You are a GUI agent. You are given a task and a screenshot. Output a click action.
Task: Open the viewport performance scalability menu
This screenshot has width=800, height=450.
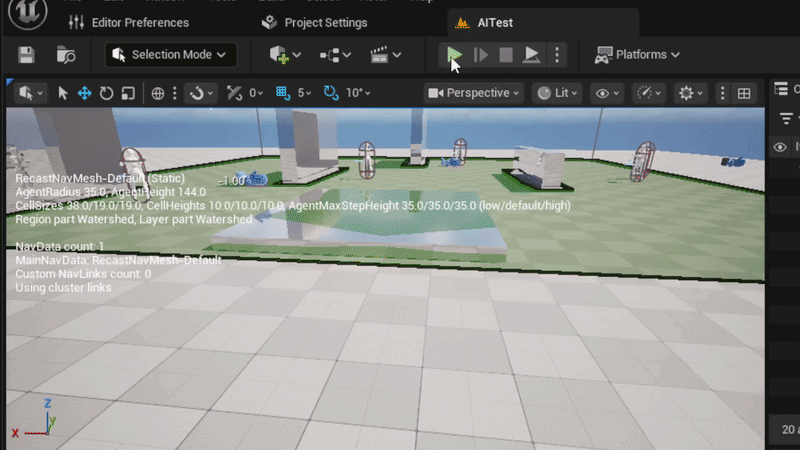(x=648, y=93)
